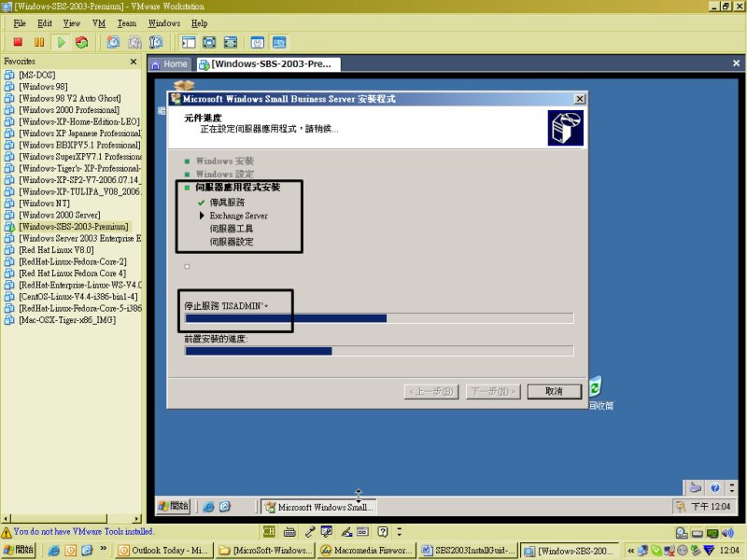
Task: Take a snapshot using the snapshot icon
Action: 113,42
